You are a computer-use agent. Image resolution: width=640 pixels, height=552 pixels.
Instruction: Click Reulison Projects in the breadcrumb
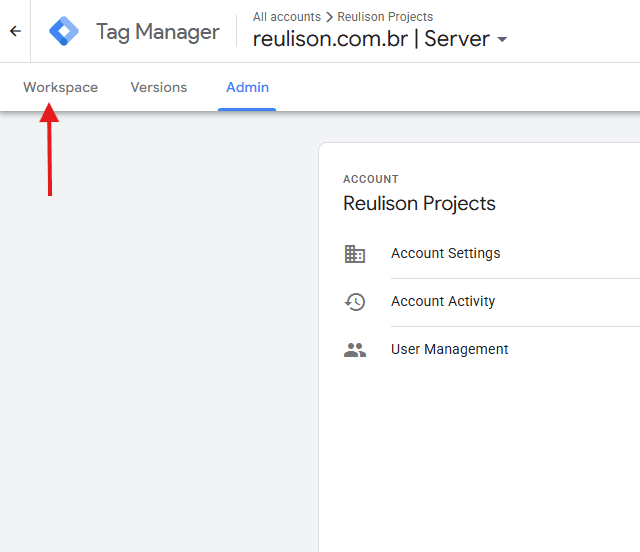[385, 17]
